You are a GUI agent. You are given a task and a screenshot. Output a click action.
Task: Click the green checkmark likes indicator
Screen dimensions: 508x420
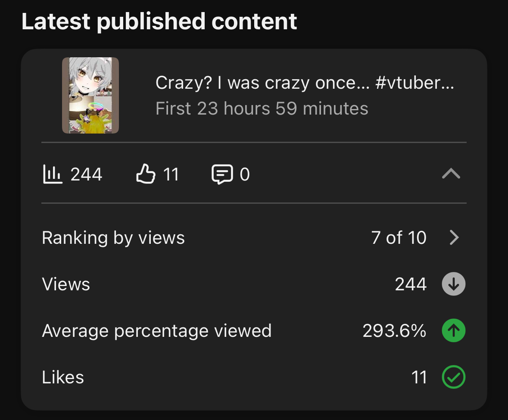[454, 377]
